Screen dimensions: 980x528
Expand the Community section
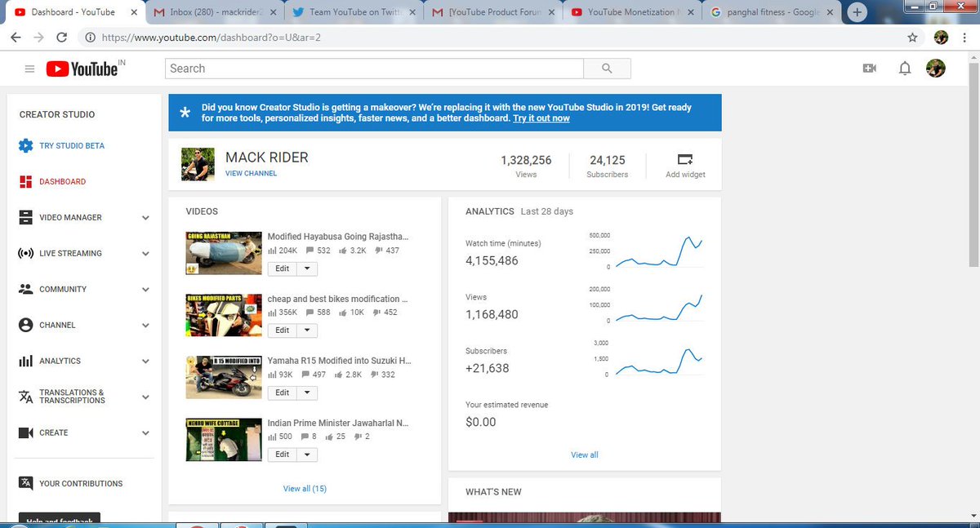click(x=145, y=290)
